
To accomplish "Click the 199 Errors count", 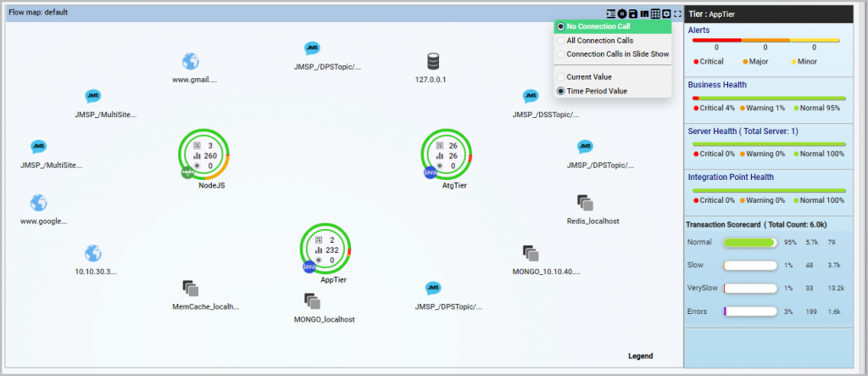I will point(811,311).
